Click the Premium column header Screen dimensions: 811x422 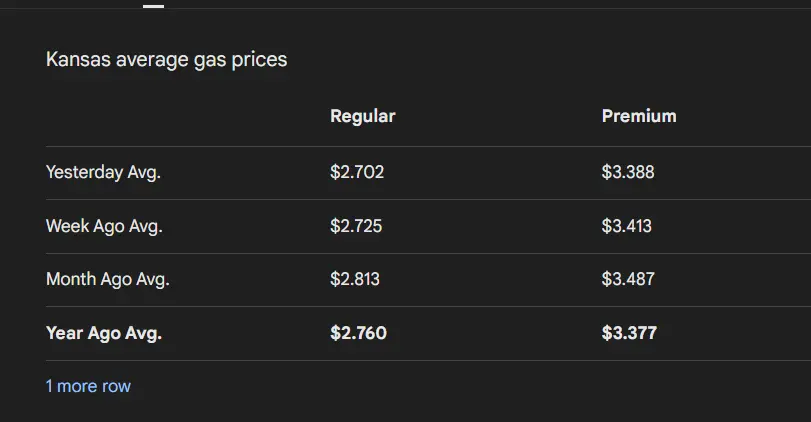point(638,116)
